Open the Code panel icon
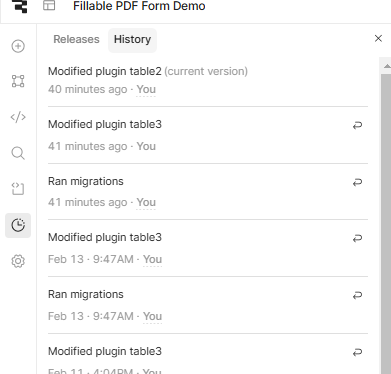This screenshot has height=374, width=391. pyautogui.click(x=18, y=117)
